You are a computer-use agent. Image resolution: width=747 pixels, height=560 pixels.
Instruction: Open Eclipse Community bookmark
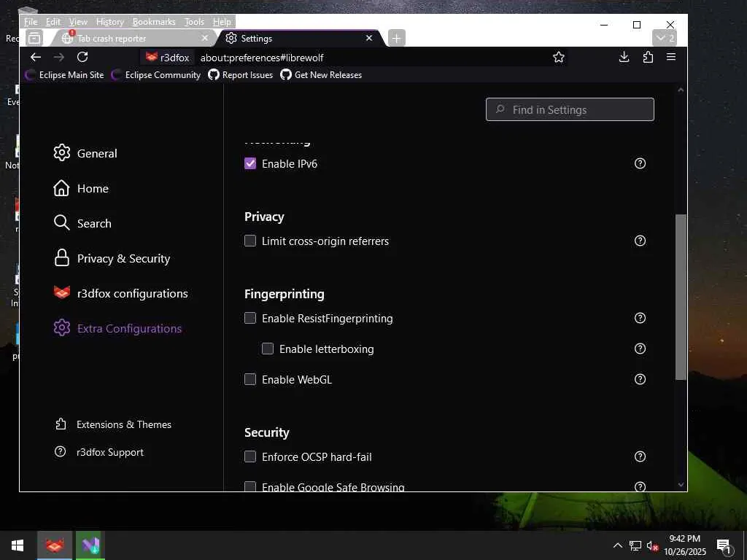(156, 75)
